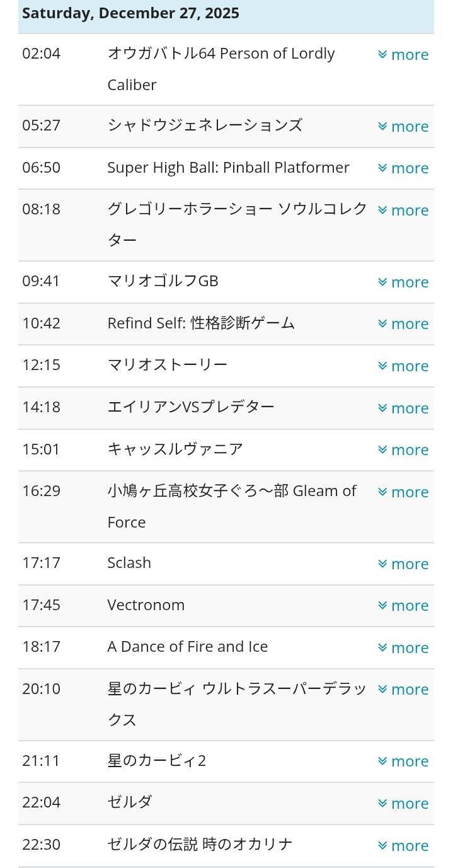The width and height of the screenshot is (453, 868).
Task: Expand more for マリオゴルフGB
Action: coord(403,282)
